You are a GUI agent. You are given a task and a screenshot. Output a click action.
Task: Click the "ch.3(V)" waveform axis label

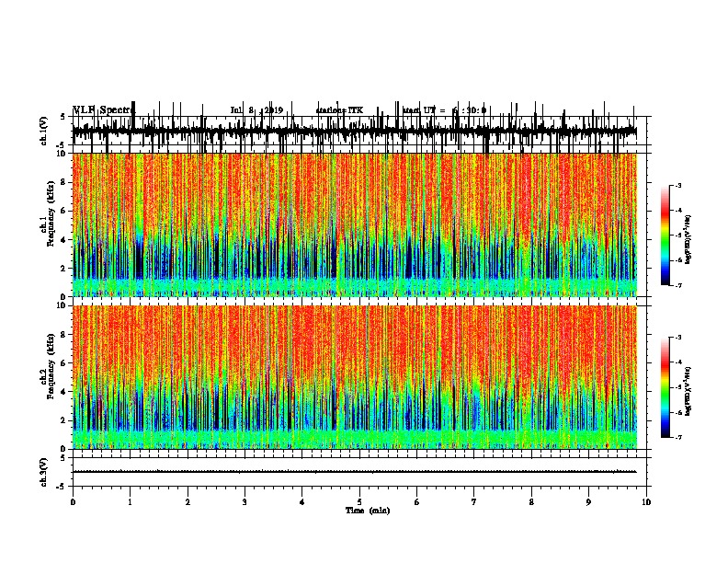44,472
